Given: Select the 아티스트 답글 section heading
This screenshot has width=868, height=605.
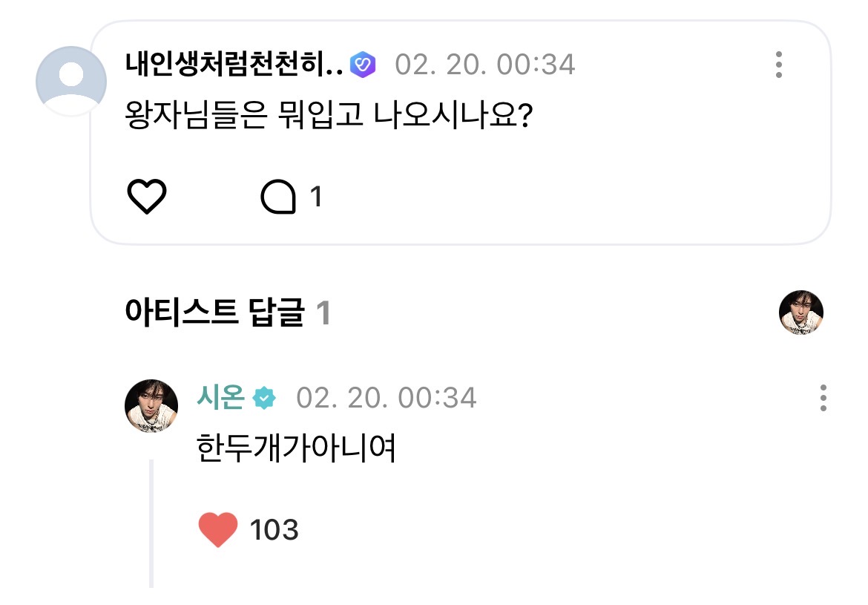Looking at the screenshot, I should tap(215, 313).
